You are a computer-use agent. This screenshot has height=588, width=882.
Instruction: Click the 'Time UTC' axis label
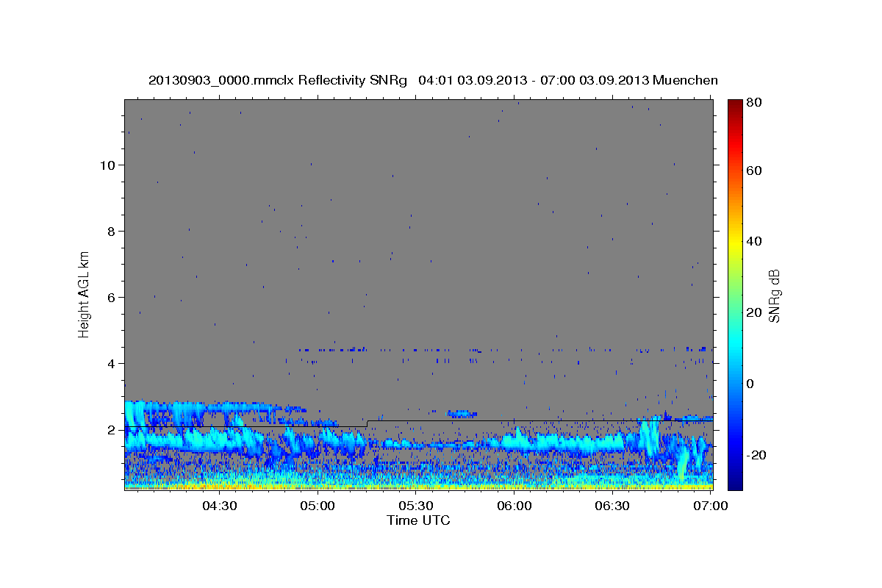(418, 520)
